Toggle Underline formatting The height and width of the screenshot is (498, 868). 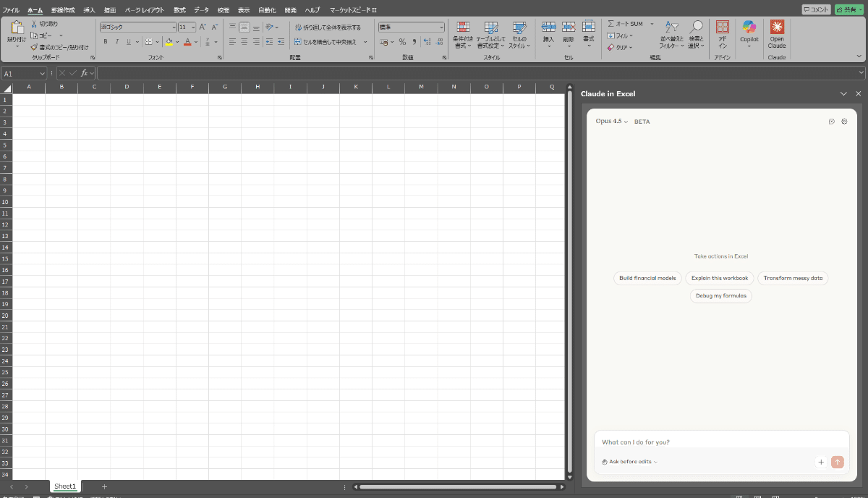[128, 42]
